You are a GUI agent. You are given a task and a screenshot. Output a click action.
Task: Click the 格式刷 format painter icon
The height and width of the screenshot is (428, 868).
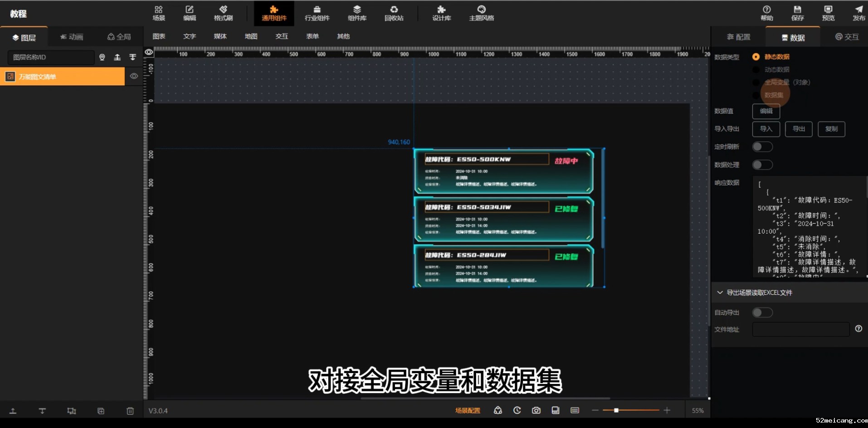coord(223,13)
